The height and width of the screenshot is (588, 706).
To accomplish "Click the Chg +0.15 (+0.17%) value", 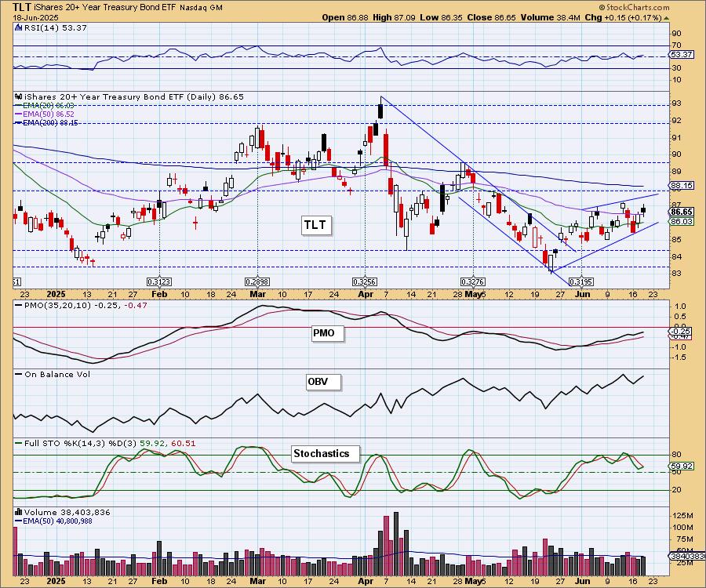I will [x=623, y=17].
